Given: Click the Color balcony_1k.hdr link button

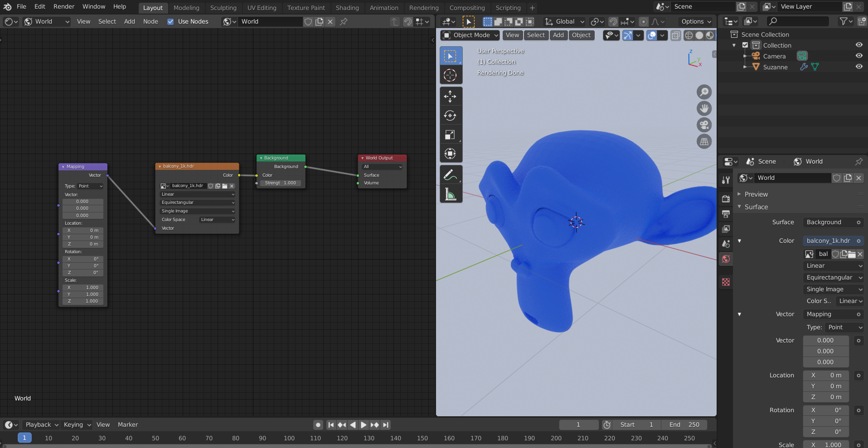Looking at the screenshot, I should click(x=833, y=241).
